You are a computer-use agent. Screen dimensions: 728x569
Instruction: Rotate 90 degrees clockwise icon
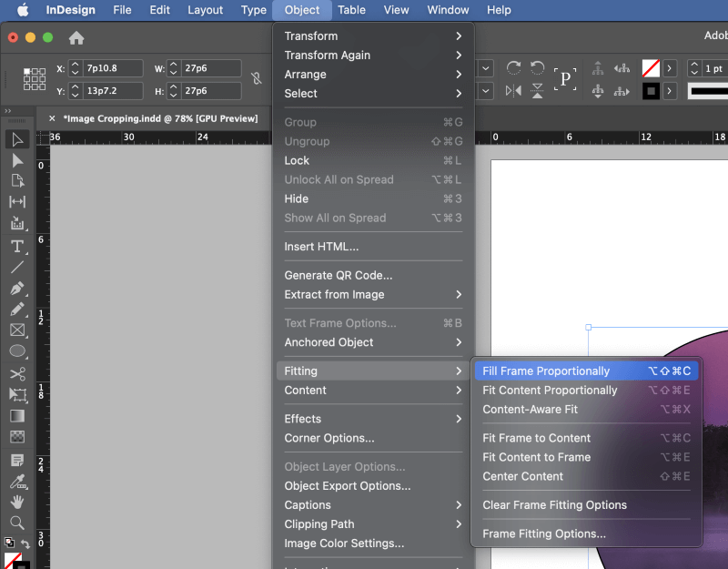pos(513,67)
